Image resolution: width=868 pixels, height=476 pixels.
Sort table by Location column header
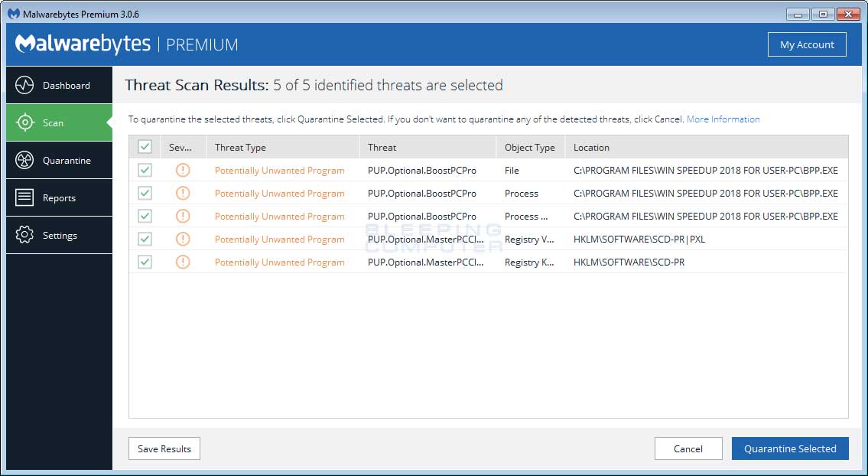pyautogui.click(x=591, y=148)
